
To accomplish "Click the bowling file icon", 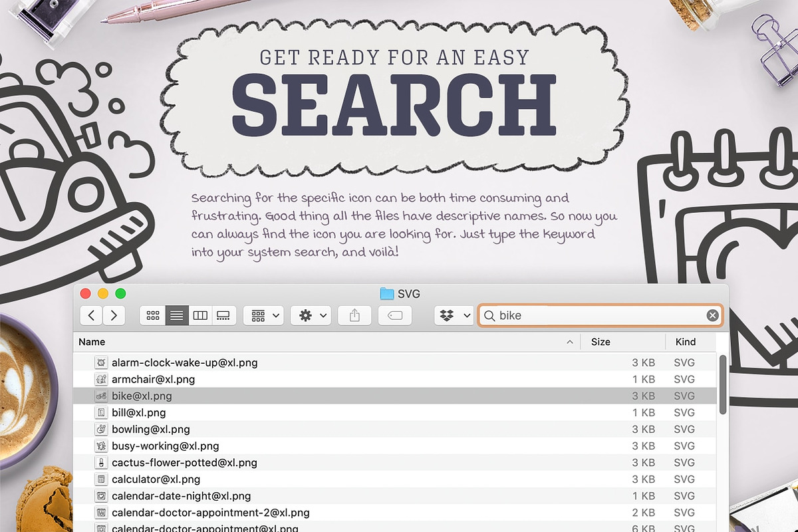I will point(101,429).
